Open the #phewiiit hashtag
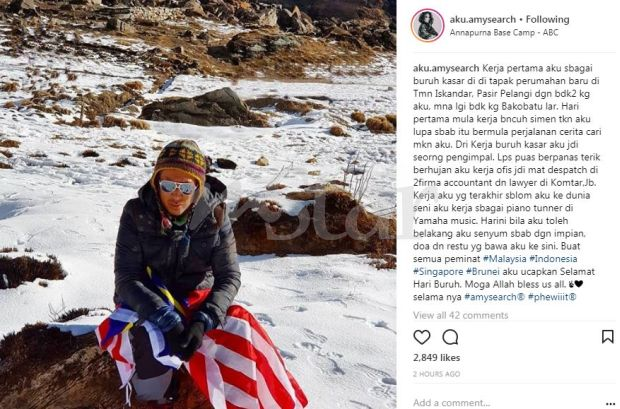Screen dimensions: 620x409 (552, 297)
